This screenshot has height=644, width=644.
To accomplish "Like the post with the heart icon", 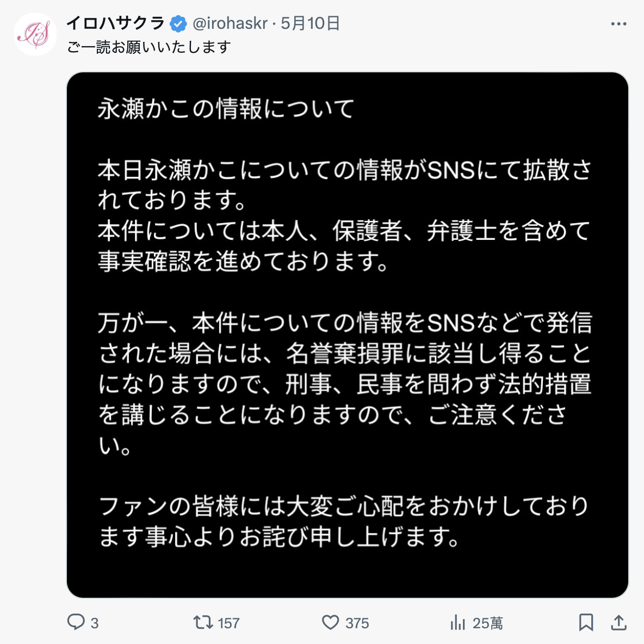I will (x=330, y=622).
